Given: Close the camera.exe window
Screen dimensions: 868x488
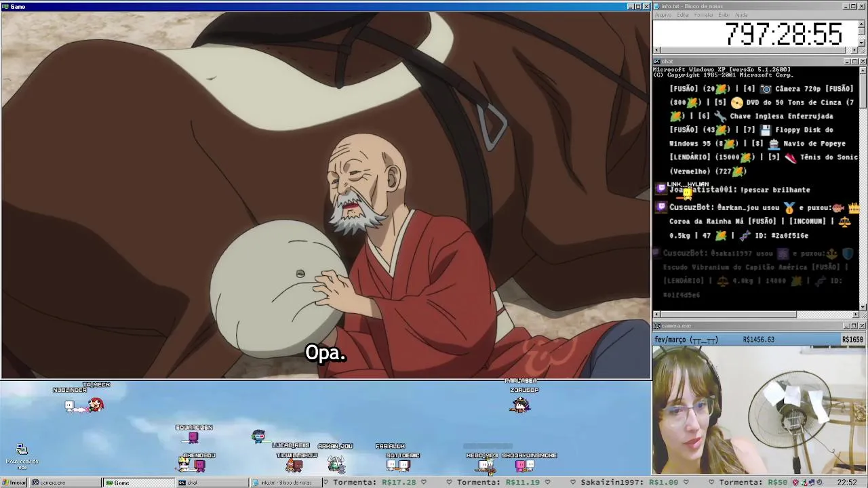Looking at the screenshot, I should tap(863, 326).
